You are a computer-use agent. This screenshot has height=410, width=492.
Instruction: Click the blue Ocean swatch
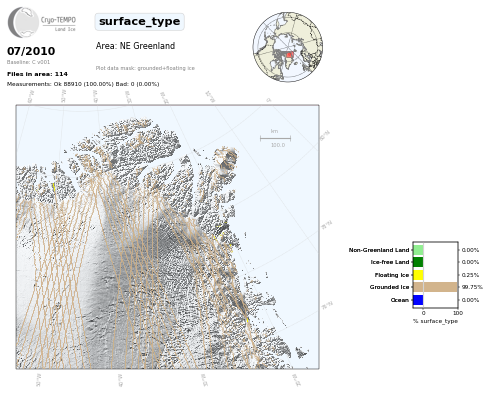tap(418, 300)
